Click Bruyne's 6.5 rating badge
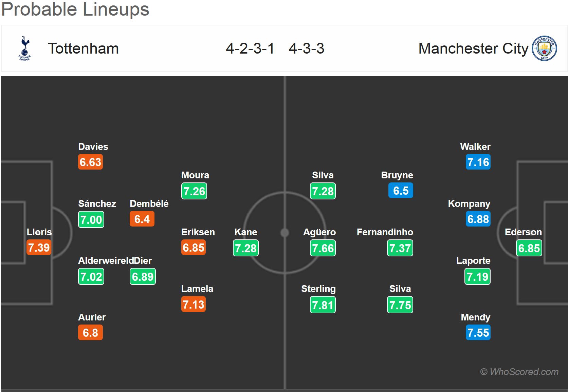Screen dimensions: 568x392 401,191
